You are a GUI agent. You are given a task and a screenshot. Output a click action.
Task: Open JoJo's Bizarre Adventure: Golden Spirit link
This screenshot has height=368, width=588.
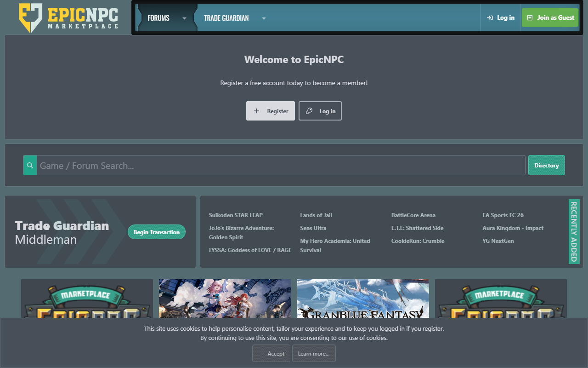pyautogui.click(x=241, y=233)
